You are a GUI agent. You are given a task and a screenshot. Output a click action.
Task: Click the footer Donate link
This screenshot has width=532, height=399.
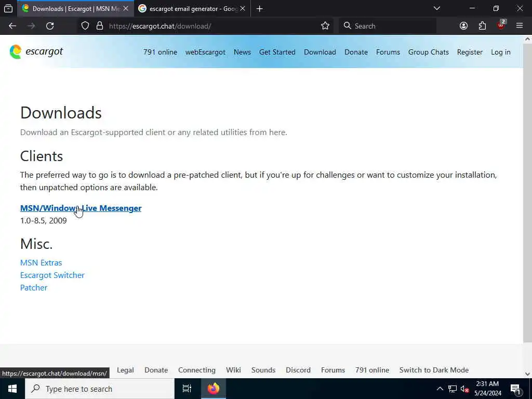click(156, 370)
